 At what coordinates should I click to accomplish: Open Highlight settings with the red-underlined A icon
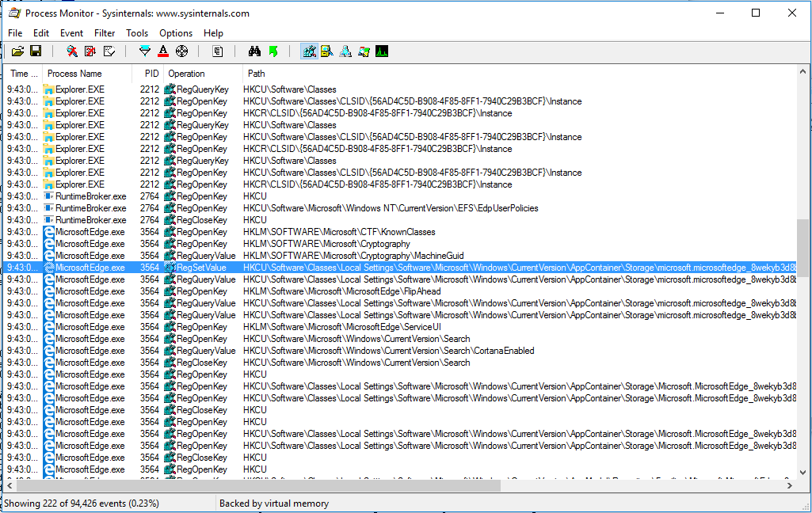pos(163,51)
